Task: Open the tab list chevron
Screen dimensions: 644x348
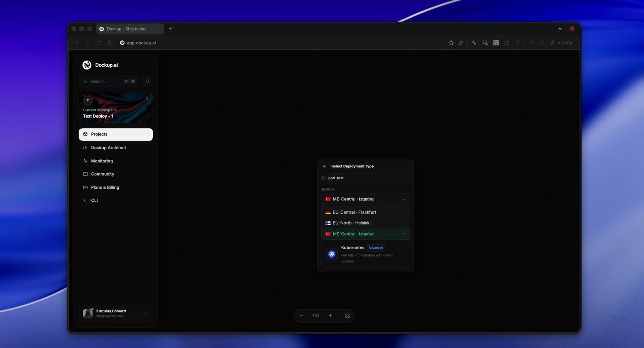Action: pos(560,29)
